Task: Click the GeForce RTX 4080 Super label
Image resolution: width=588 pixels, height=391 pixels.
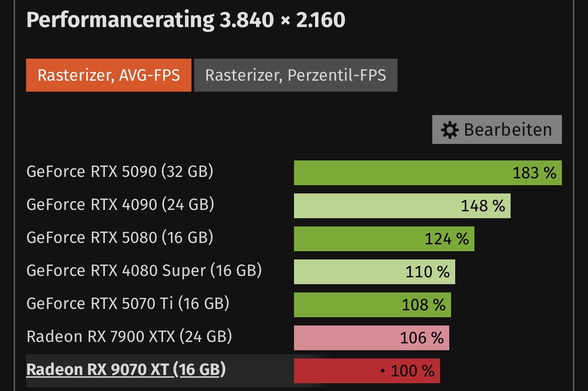Action: [x=143, y=270]
